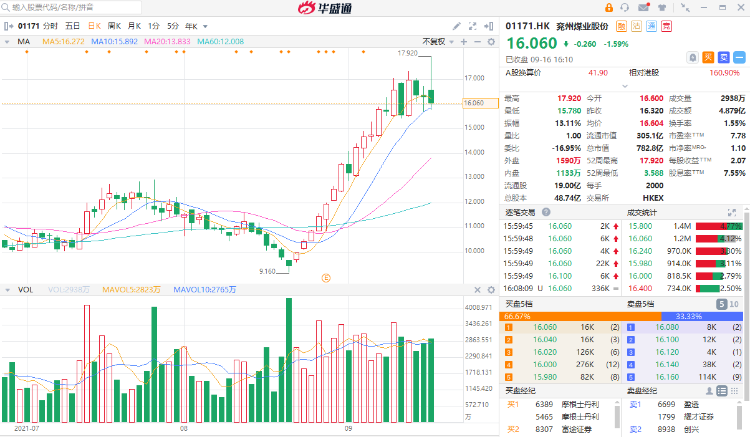Collapse the MA indicator triangle
750x437 pixels.
pyautogui.click(x=7, y=42)
